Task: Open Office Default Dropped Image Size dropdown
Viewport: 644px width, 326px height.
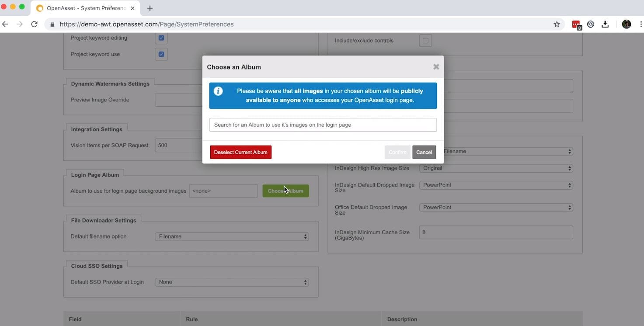Action: tap(496, 207)
